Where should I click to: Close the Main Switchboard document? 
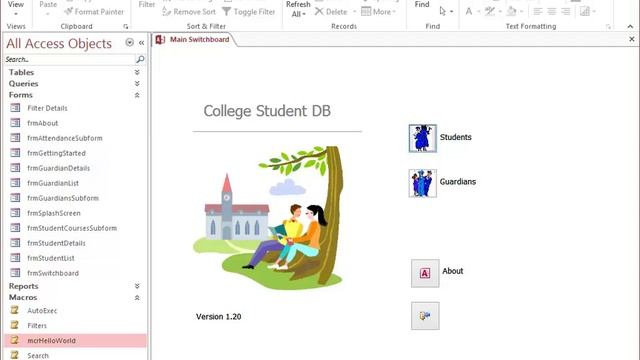632,39
